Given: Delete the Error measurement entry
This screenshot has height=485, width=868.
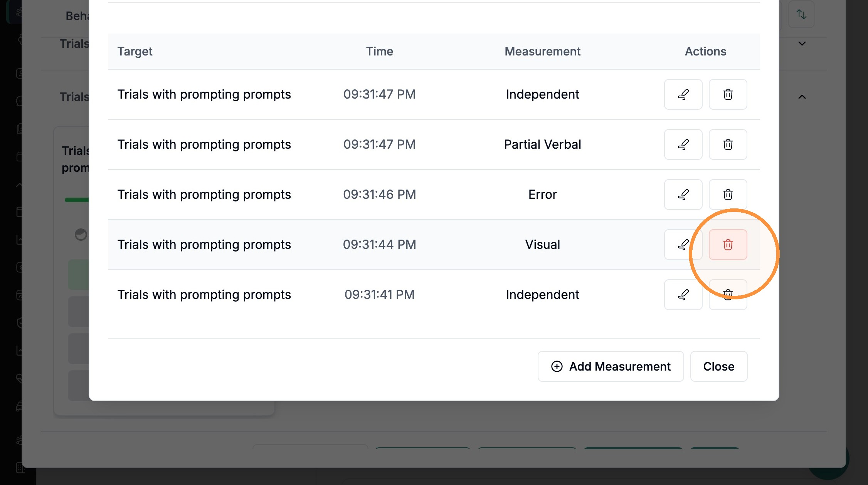Looking at the screenshot, I should click(x=728, y=195).
